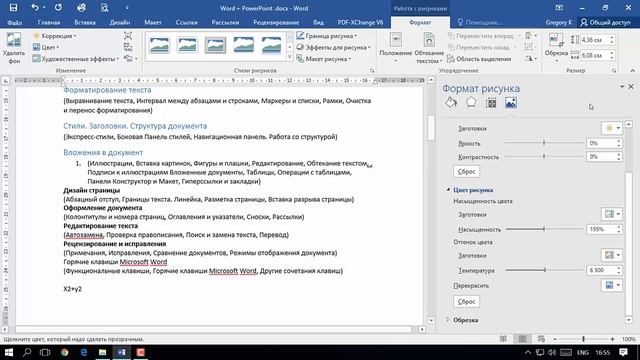Open Effects pentagon tab in format pane
Screen dimensions: 640x360
click(x=471, y=103)
